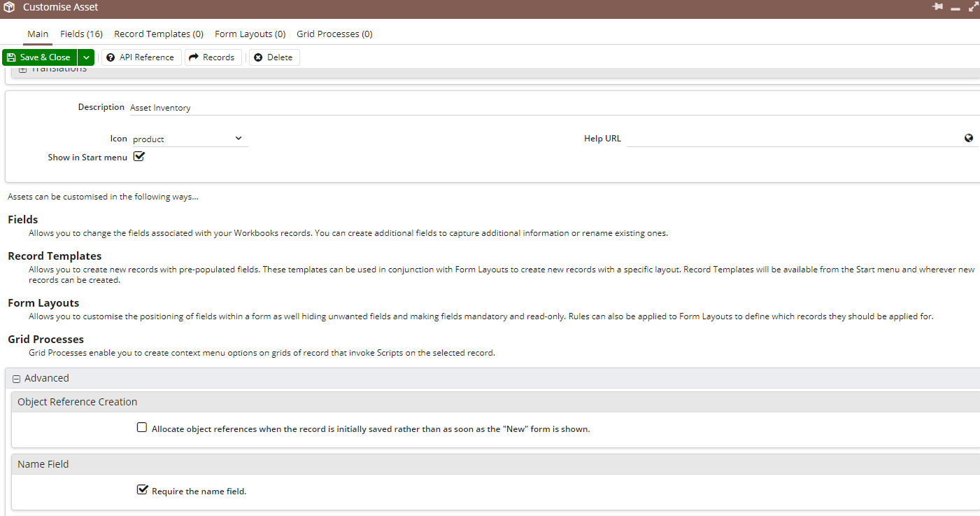The image size is (980, 516).
Task: Click Object Reference Creation header
Action: 495,402
